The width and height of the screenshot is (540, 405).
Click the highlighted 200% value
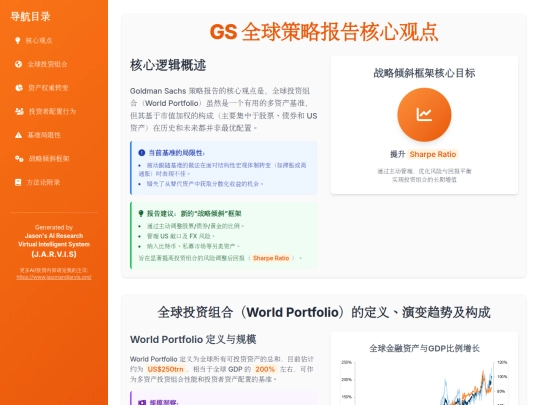click(x=265, y=369)
